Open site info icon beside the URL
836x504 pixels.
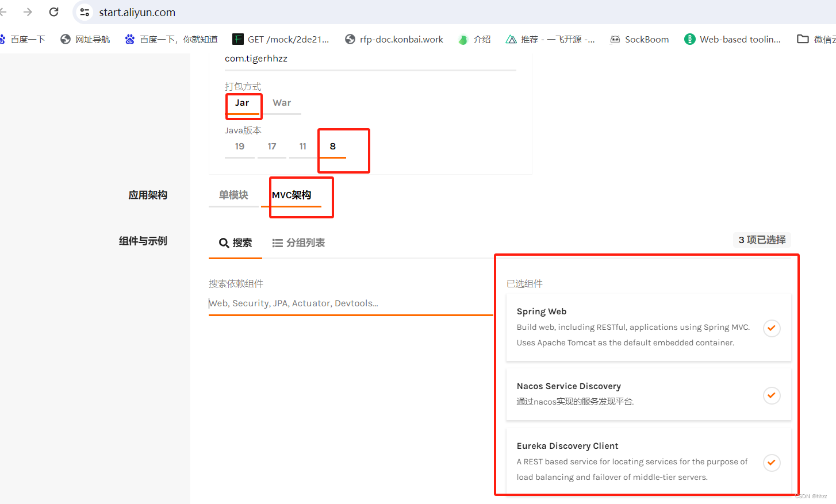(x=85, y=12)
